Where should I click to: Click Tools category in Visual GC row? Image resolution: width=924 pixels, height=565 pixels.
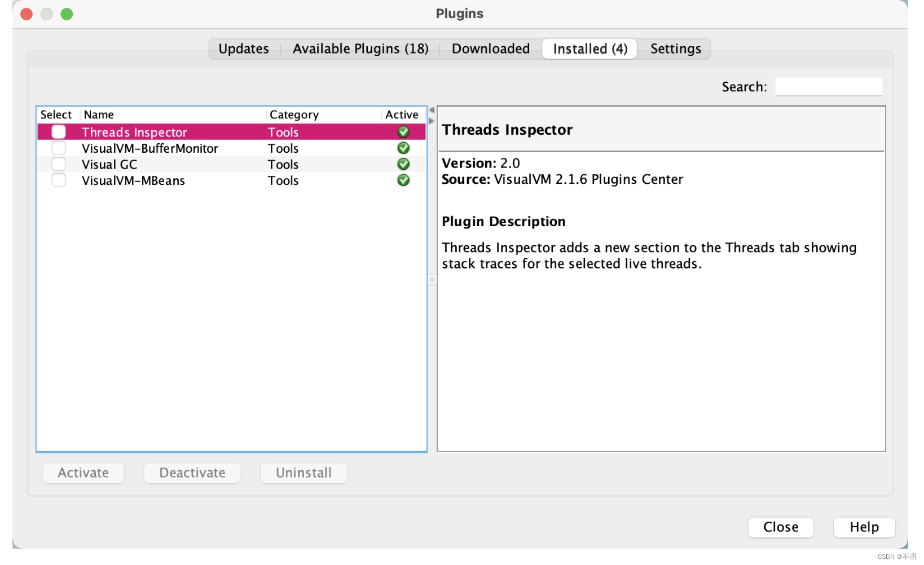[x=283, y=165]
